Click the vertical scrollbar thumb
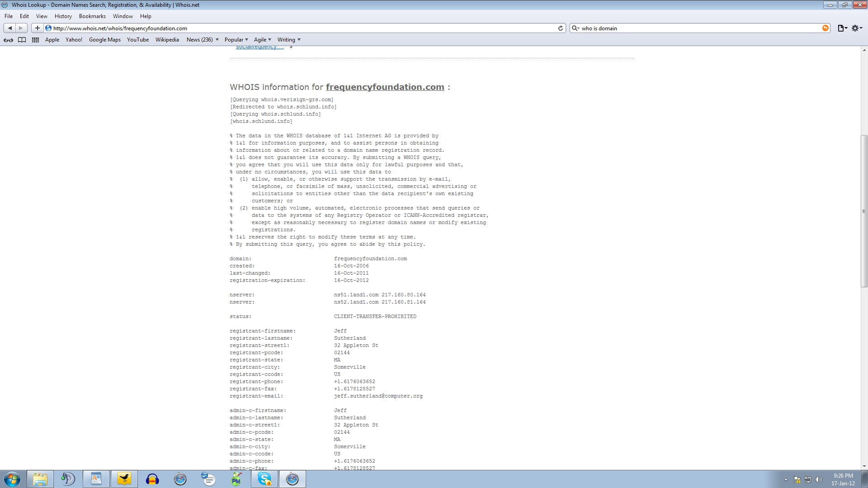 [x=864, y=211]
